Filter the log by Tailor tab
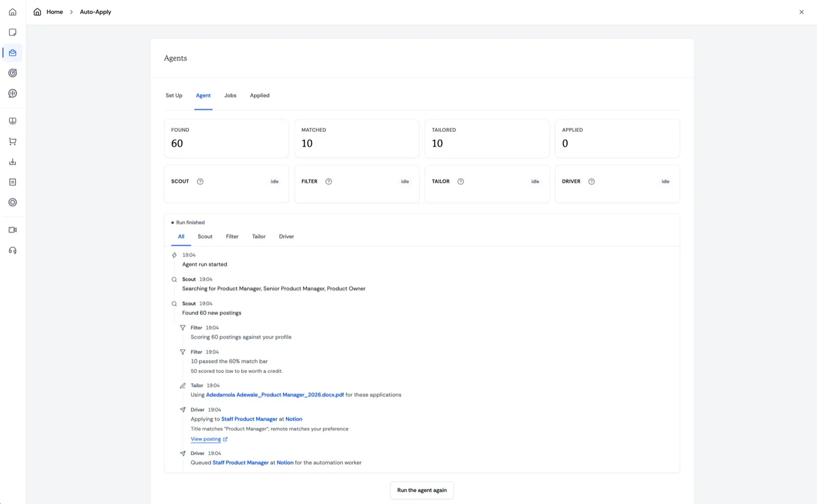The height and width of the screenshot is (504, 817). click(x=259, y=237)
